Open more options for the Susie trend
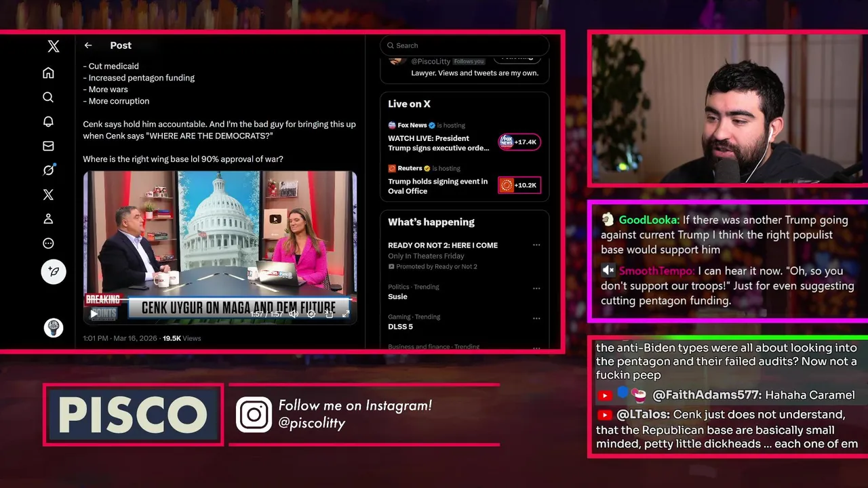Image resolution: width=868 pixels, height=488 pixels. coord(536,288)
